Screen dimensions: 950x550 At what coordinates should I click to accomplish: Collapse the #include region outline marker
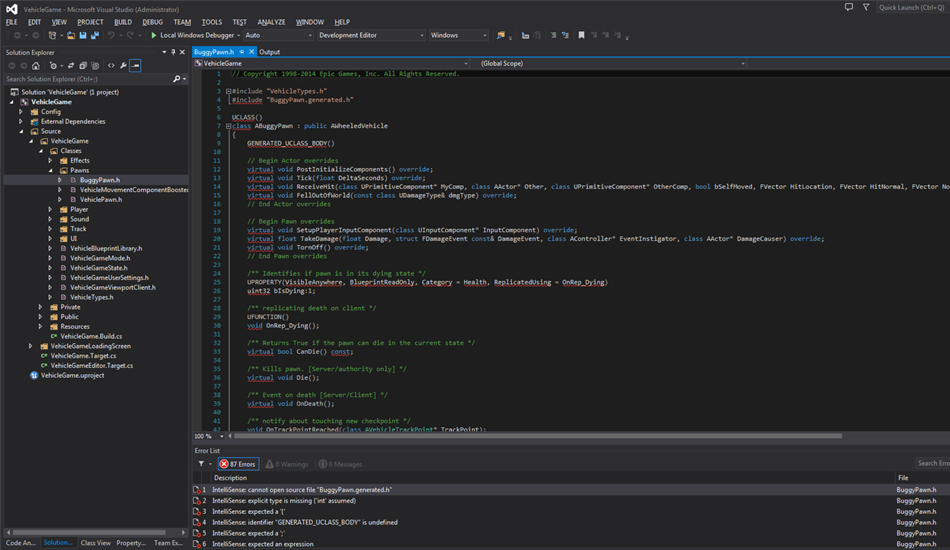tap(228, 91)
